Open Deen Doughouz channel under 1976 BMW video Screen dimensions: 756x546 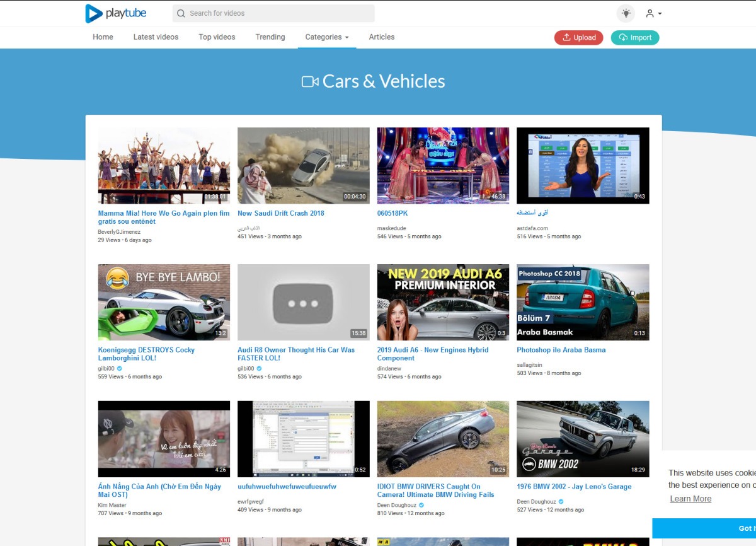click(x=536, y=502)
